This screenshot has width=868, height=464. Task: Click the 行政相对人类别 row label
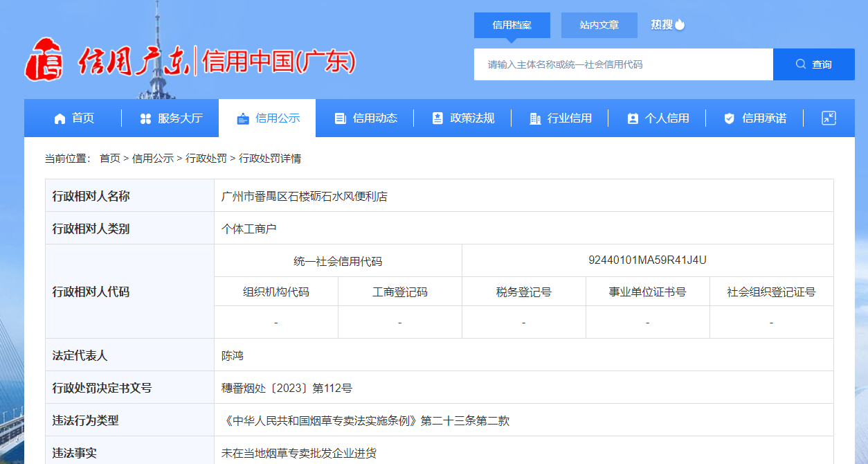pos(91,229)
